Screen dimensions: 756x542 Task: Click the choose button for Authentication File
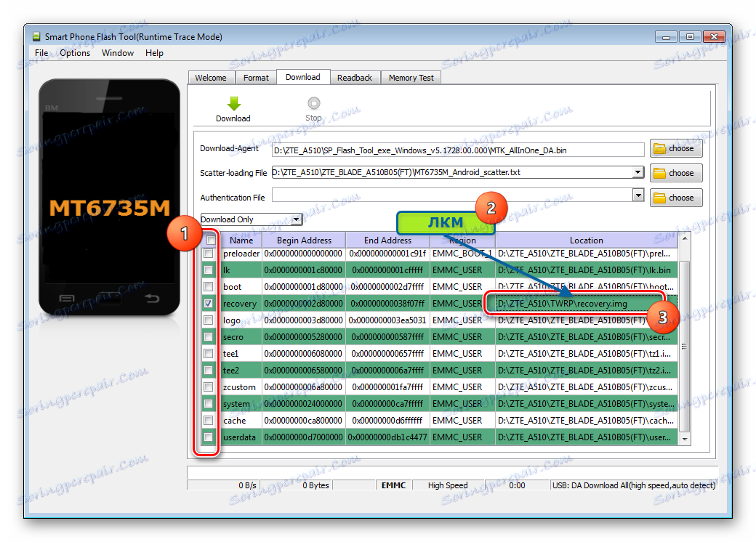[x=675, y=197]
